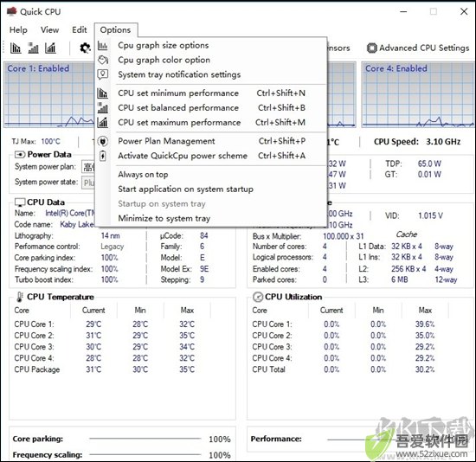Click the paint bucket graph color icon
The height and width of the screenshot is (462, 476).
pos(103,60)
